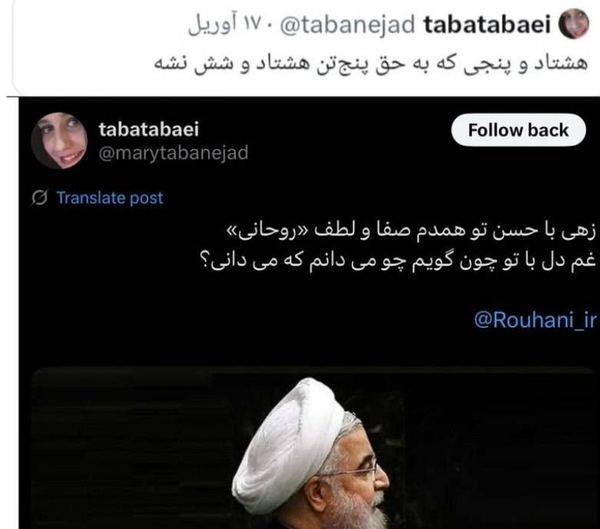Open the black area below the @Rouhani_ir mention

pyautogui.click(x=306, y=348)
